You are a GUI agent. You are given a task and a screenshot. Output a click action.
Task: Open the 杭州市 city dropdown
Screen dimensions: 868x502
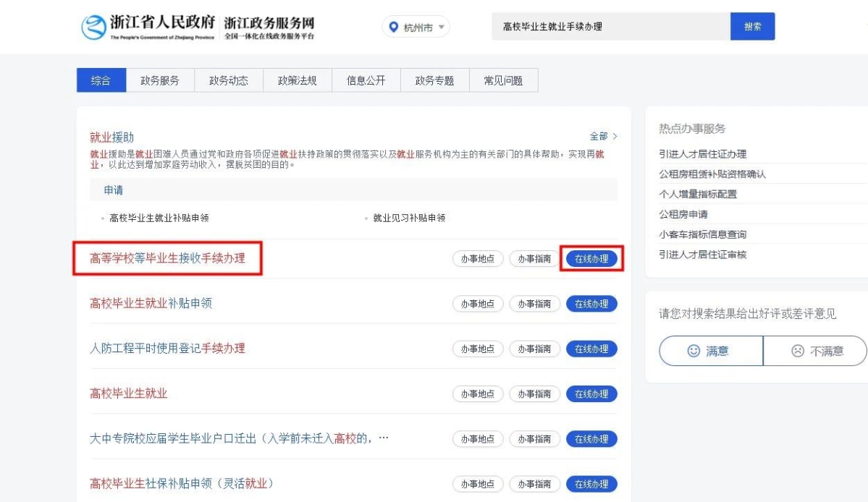tap(416, 27)
